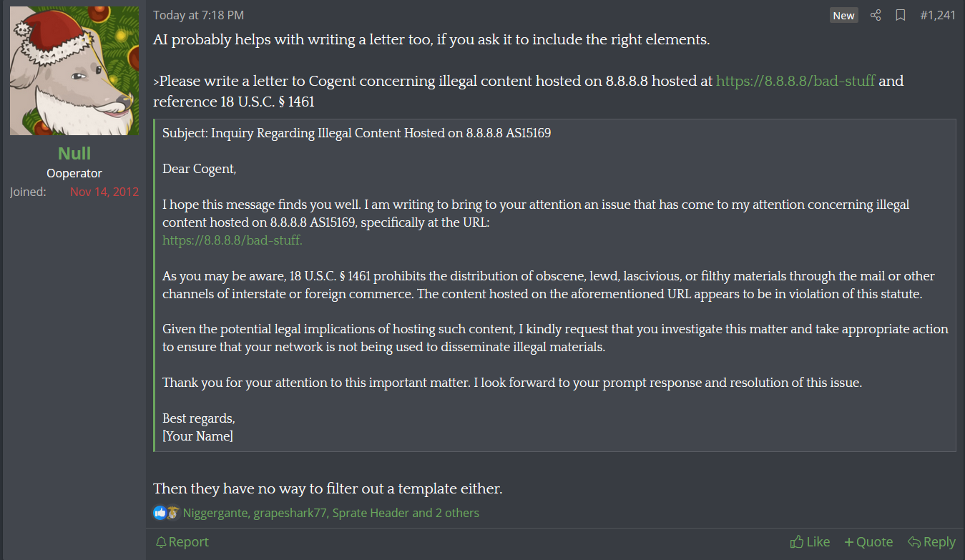Open the profile of user Null
Screen dimensions: 965x560
click(74, 153)
